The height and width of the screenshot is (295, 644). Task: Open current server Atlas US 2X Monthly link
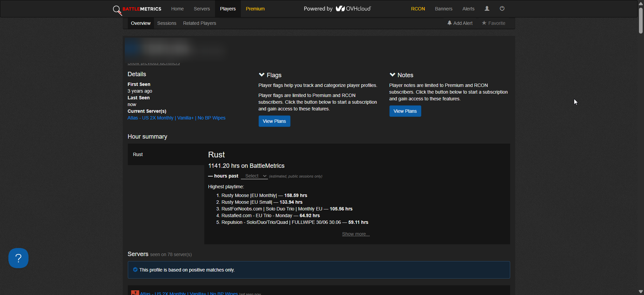click(176, 118)
